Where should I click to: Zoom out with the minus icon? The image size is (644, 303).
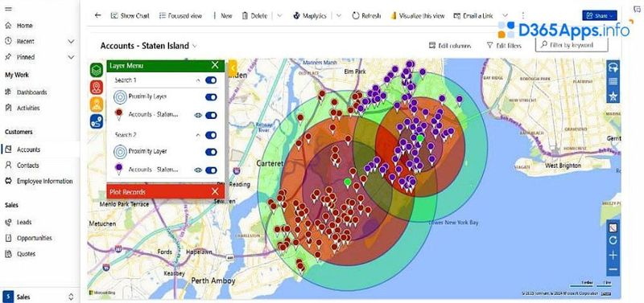613,269
